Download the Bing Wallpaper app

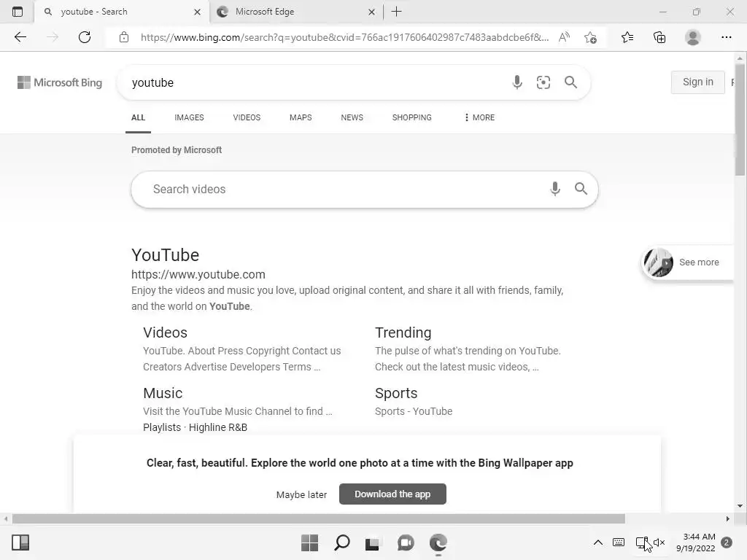[x=392, y=494]
